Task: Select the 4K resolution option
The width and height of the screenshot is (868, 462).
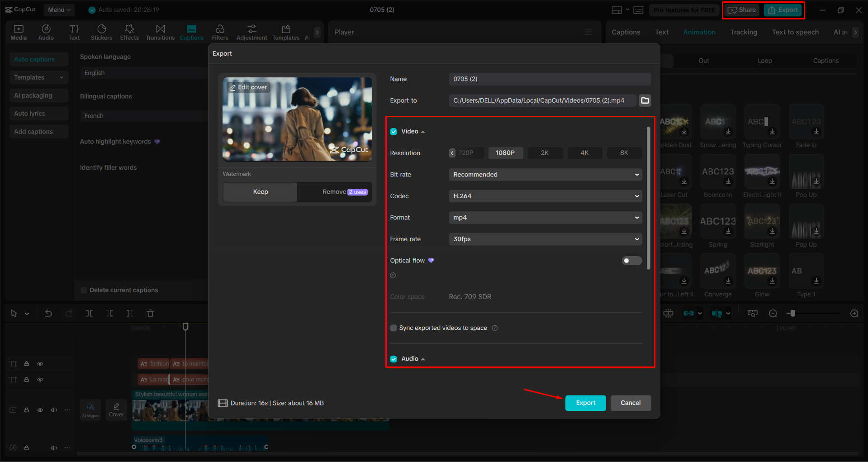Action: tap(584, 153)
